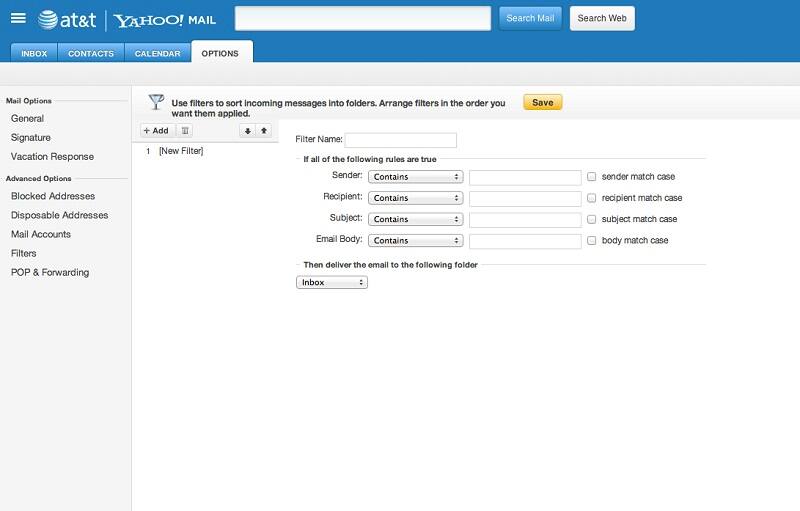800x511 pixels.
Task: Check the body match case box
Action: [592, 241]
